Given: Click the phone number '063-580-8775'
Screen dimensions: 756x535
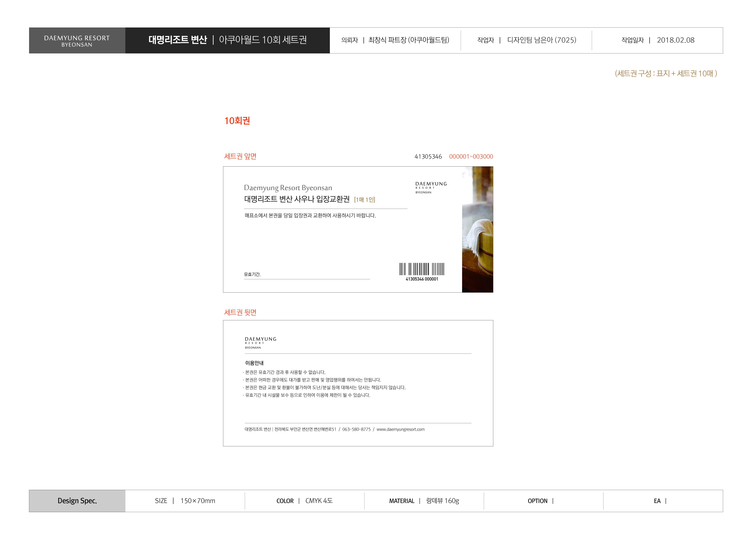Looking at the screenshot, I should tap(356, 429).
